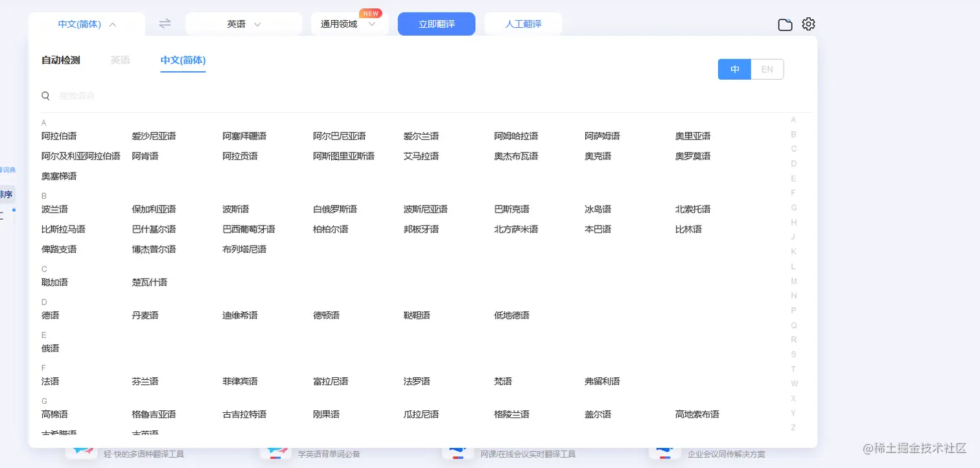
Task: Choose 俄语 from the language list
Action: pos(51,349)
